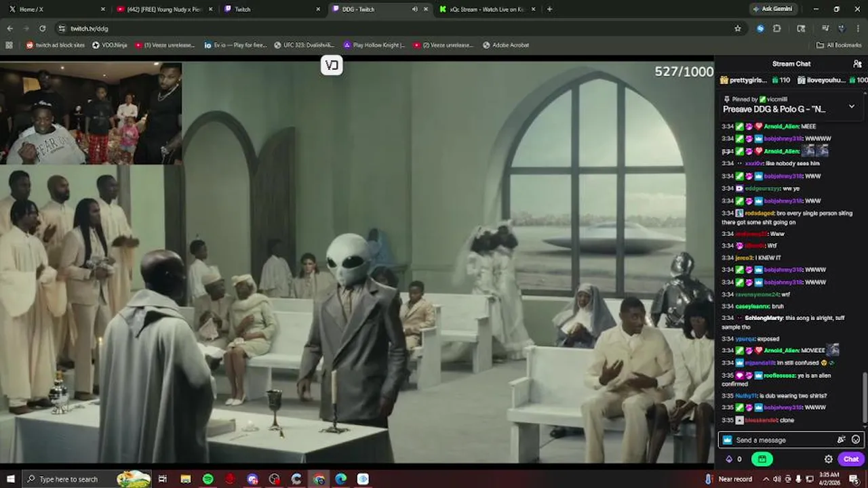Click prettygirls gifter leaderboard entry
Screen dimensions: 868x488
pos(755,80)
